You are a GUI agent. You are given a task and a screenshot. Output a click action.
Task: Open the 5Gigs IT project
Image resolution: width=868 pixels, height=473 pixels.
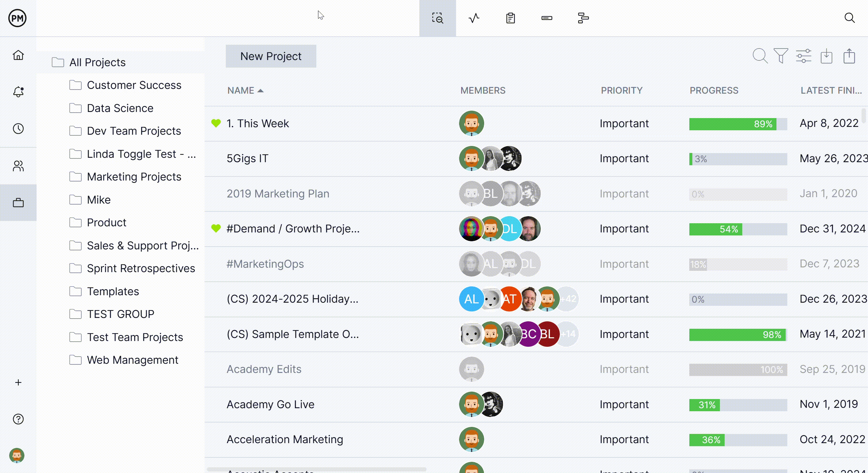[x=248, y=158]
